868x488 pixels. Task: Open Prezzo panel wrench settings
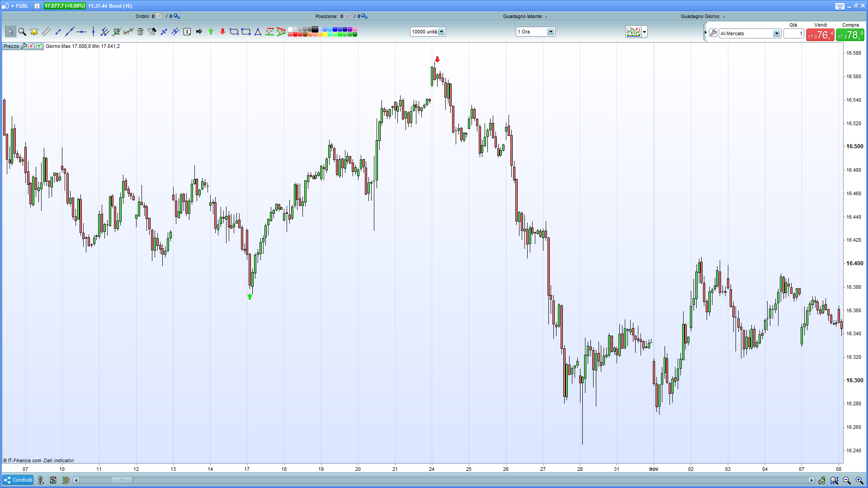[x=24, y=46]
